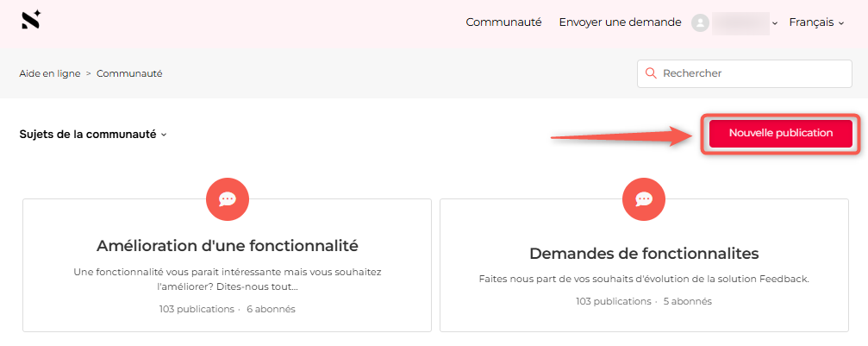Image resolution: width=868 pixels, height=346 pixels.
Task: Expand Sujets de la communauté dropdown
Action: [x=92, y=134]
